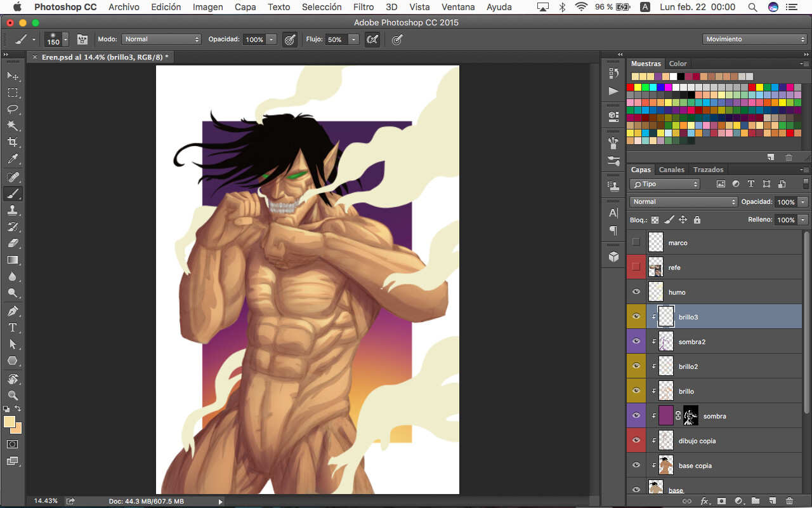Open the layer Opacidad arrow
The image size is (812, 508).
[x=803, y=202]
